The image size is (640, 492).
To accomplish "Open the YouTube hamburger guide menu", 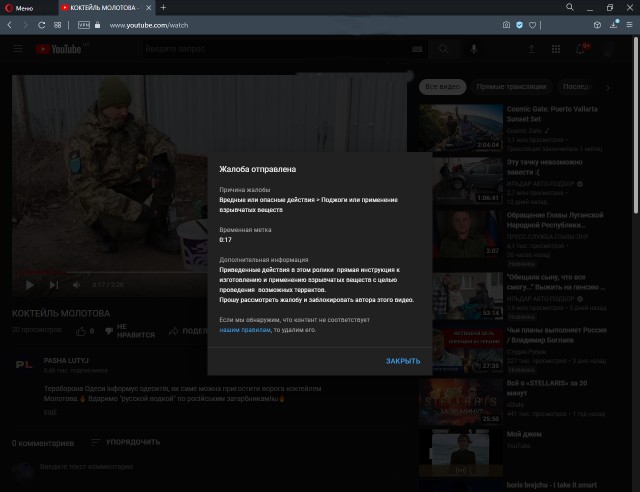I will coord(18,49).
